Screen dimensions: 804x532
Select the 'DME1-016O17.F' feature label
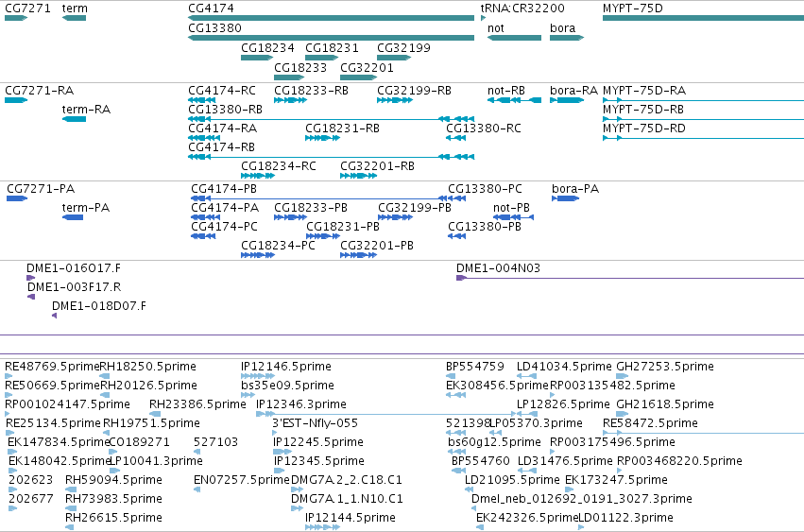[74, 267]
